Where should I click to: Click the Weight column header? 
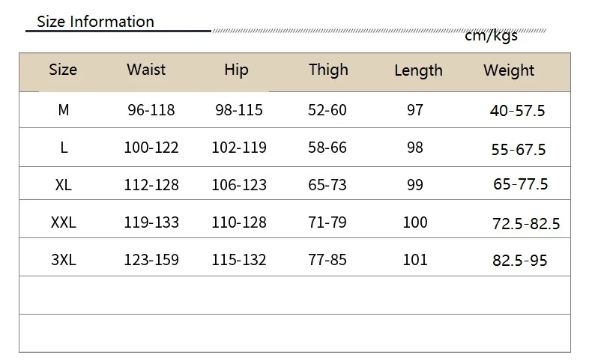[509, 70]
